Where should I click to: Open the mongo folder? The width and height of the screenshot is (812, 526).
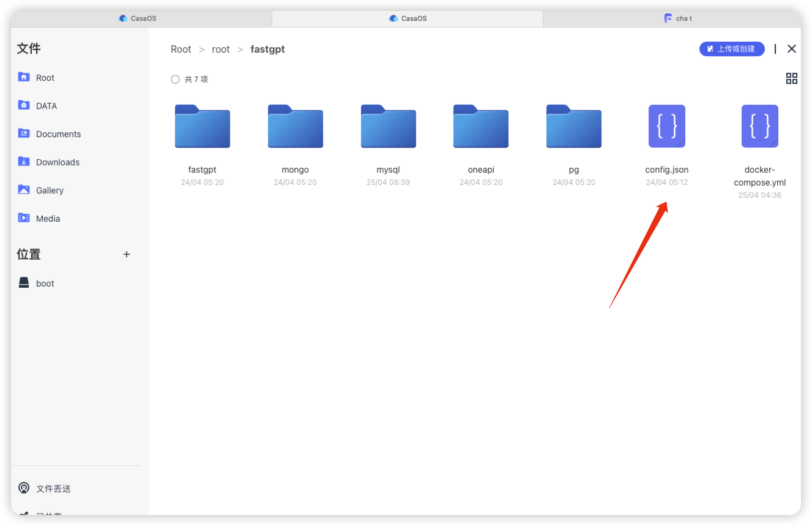tap(296, 126)
